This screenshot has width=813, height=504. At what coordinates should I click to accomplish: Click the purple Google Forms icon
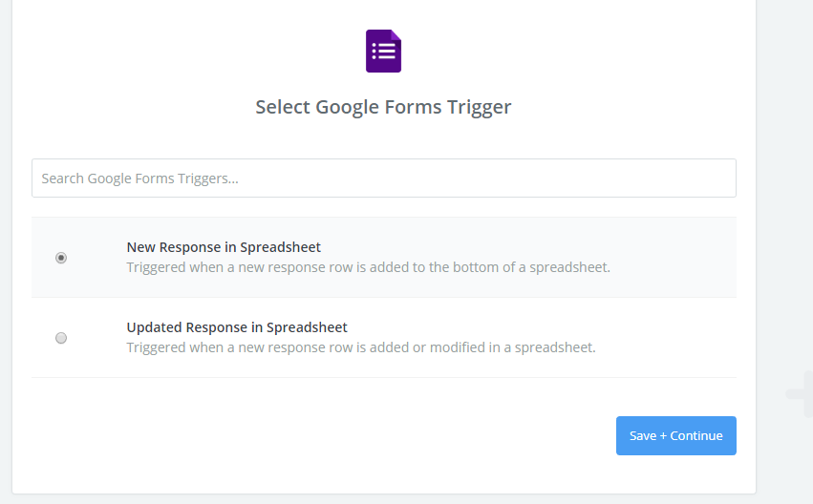(383, 51)
